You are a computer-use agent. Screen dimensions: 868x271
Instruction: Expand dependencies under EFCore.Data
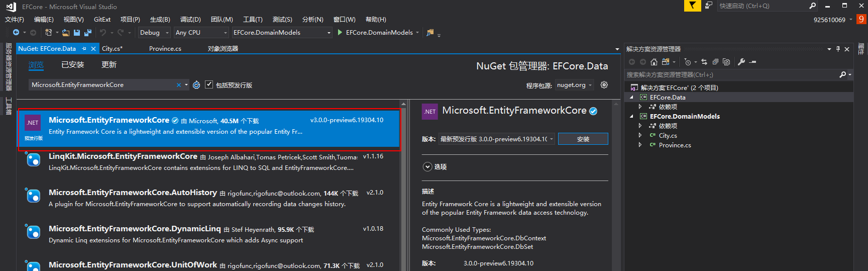(640, 107)
